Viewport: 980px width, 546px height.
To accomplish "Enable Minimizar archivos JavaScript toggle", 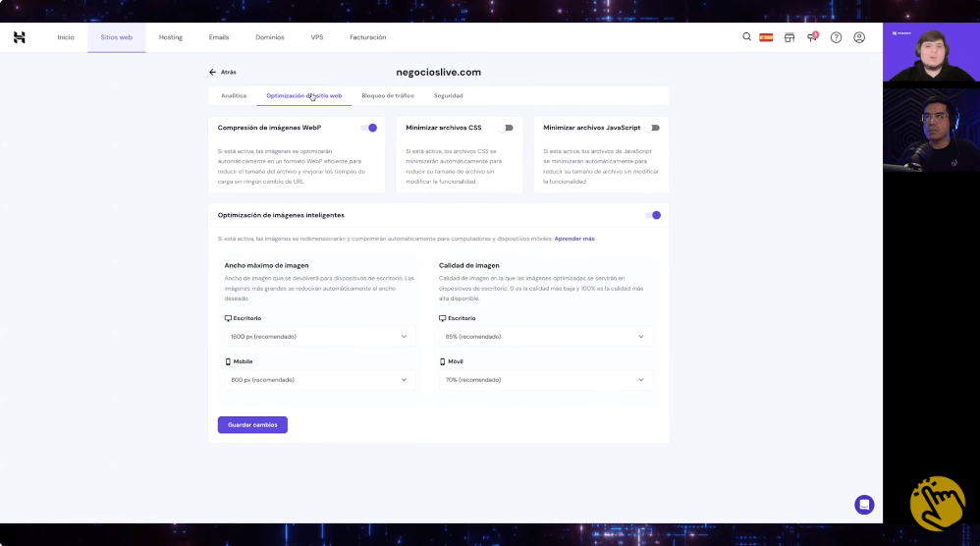I will (652, 128).
